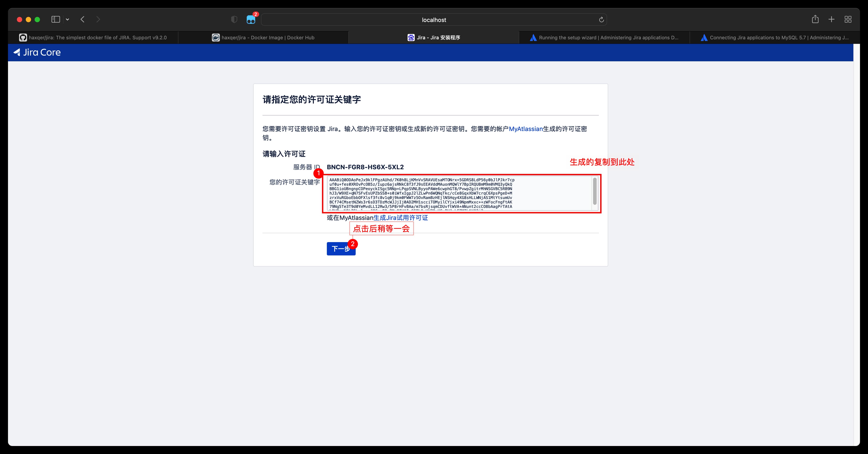
Task: Switch to haxqer/jira GitHub tab
Action: (x=93, y=38)
